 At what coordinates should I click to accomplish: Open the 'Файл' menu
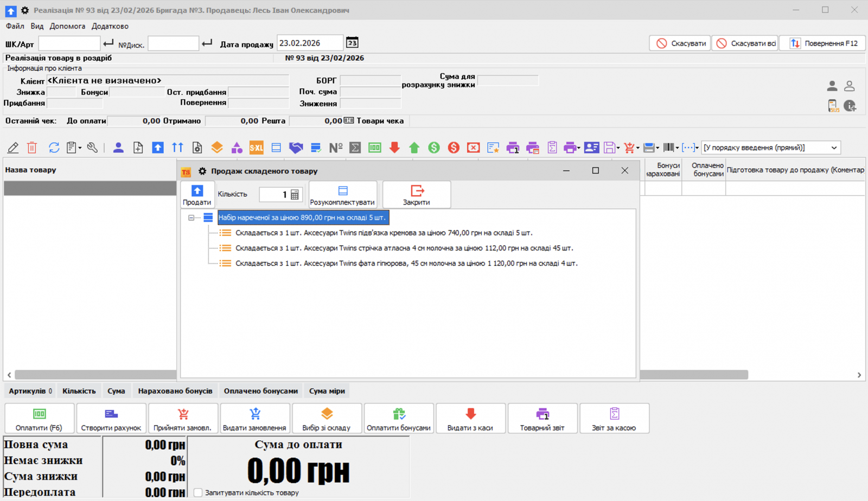(x=15, y=26)
